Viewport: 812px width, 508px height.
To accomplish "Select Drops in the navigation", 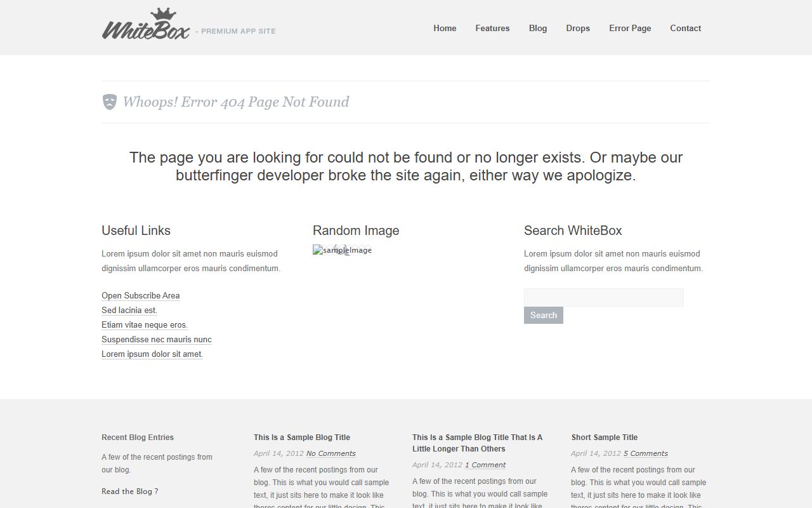I will pyautogui.click(x=578, y=28).
